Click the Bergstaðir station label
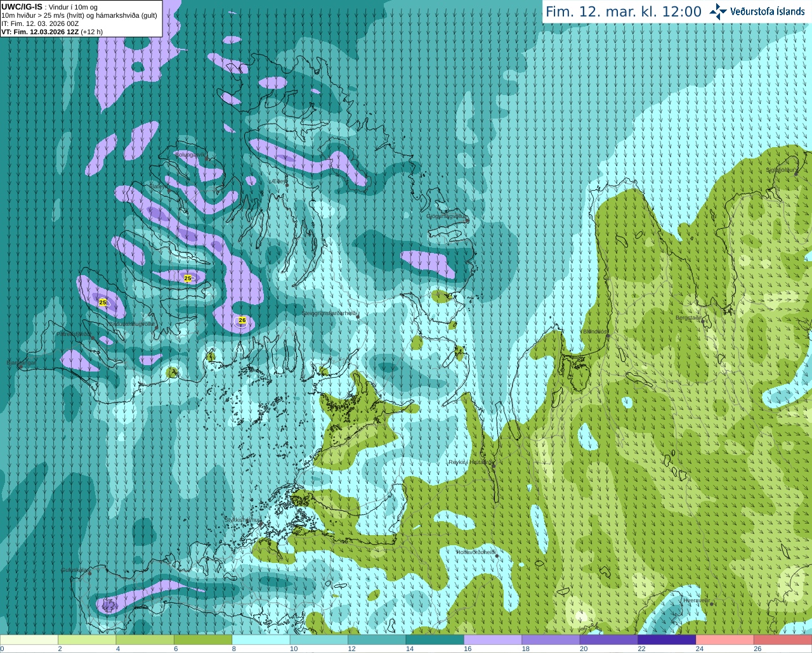812x653 pixels. (689, 318)
